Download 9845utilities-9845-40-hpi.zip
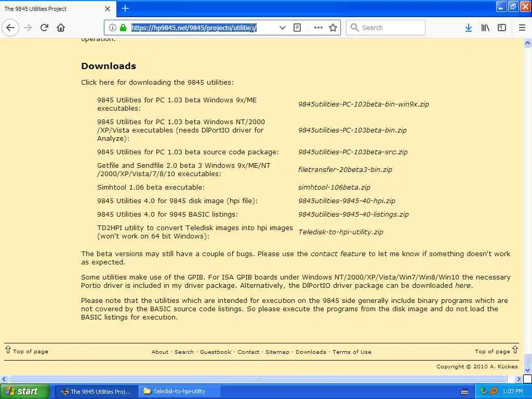Image resolution: width=532 pixels, height=399 pixels. pyautogui.click(x=347, y=201)
